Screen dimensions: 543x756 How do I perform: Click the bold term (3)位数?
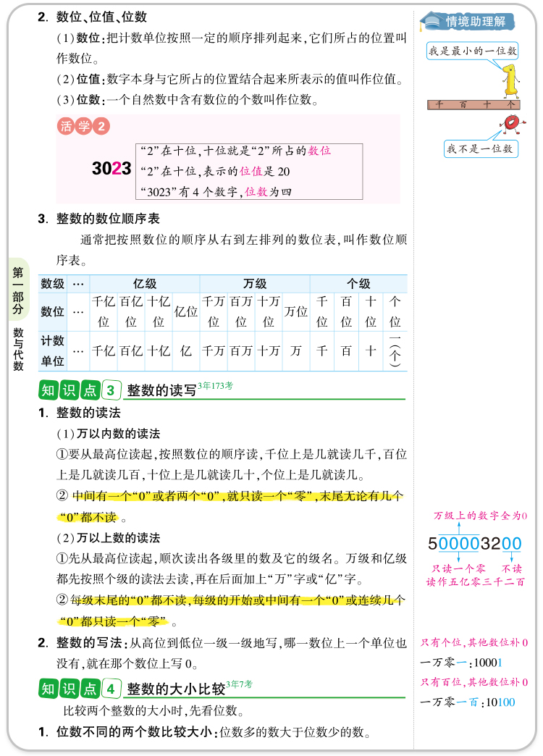tap(80, 99)
